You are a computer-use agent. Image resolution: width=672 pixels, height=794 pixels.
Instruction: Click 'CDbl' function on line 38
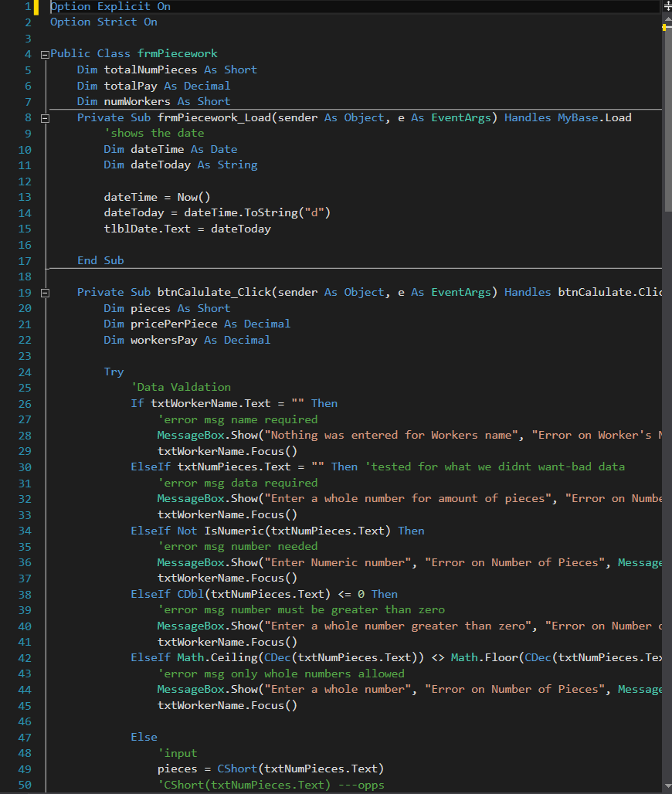[191, 595]
